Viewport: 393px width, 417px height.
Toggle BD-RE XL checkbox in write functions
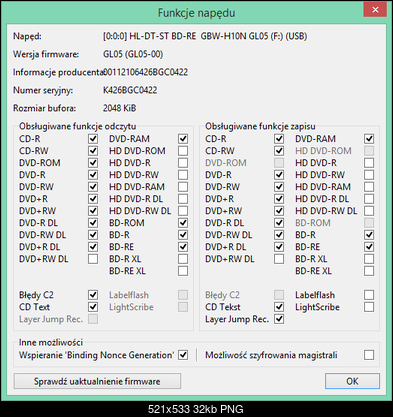(x=369, y=271)
